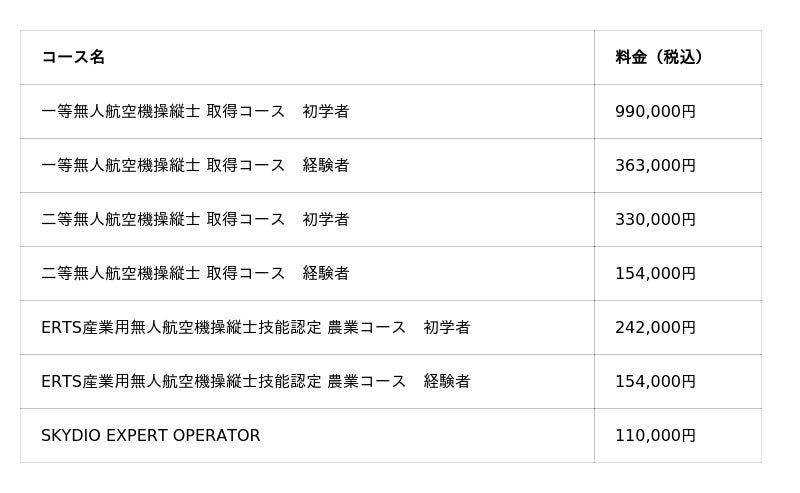Click the コース名 column header
The image size is (800, 493).
click(73, 58)
